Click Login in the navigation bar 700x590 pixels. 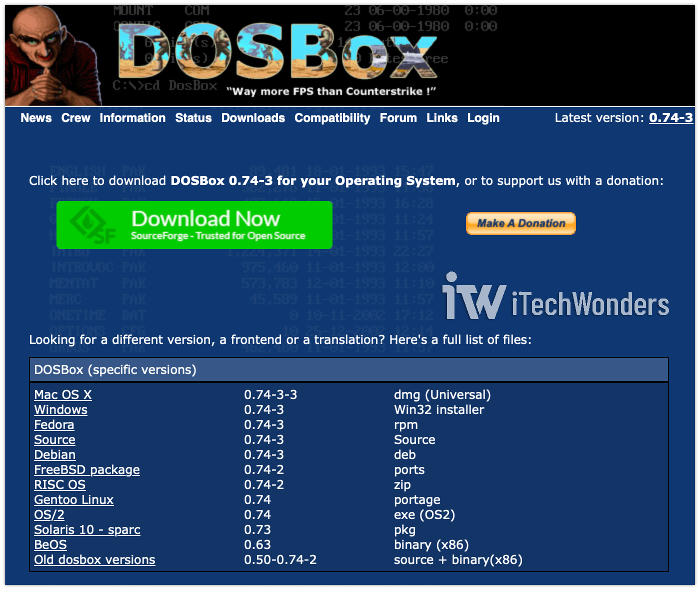[483, 118]
